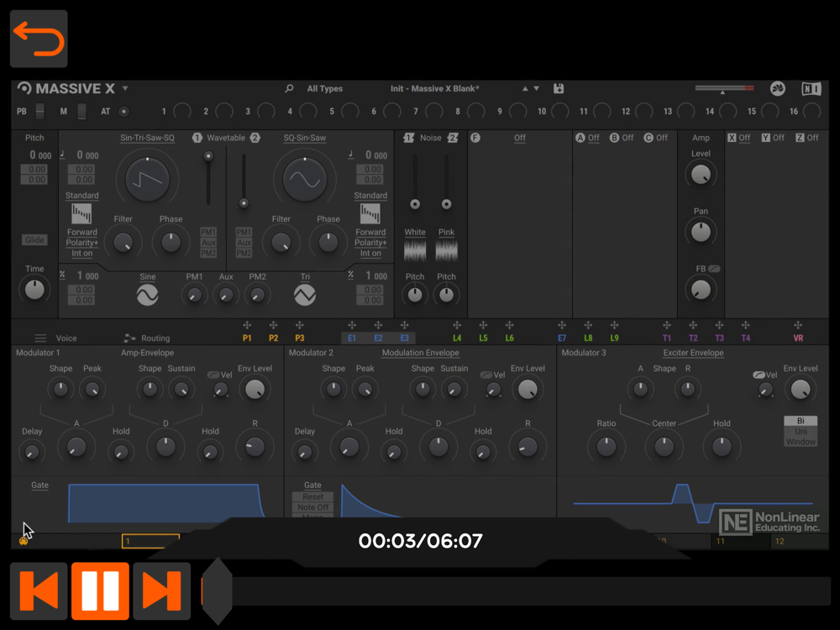Open stereo effect X Off dropdown

[744, 138]
